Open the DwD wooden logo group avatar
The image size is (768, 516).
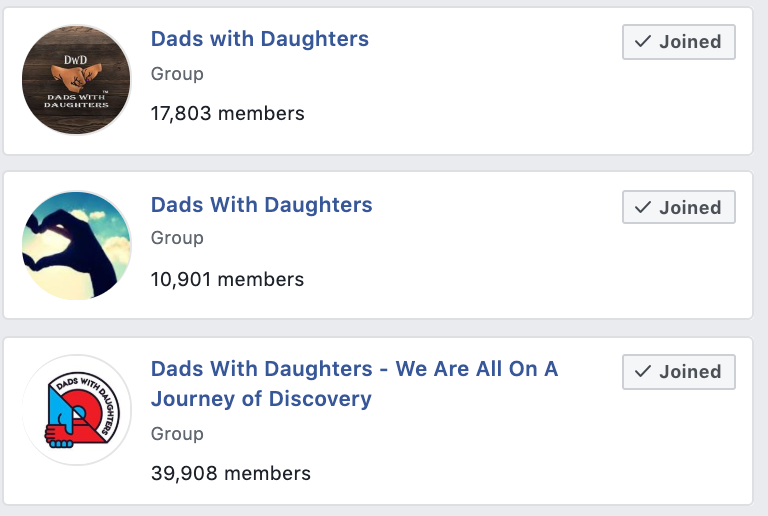coord(76,80)
